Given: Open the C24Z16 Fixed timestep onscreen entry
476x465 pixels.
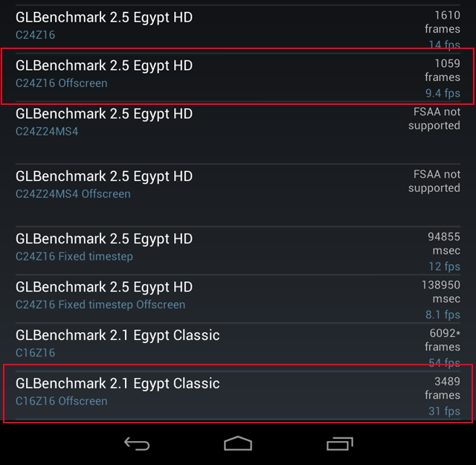Looking at the screenshot, I should [x=238, y=251].
